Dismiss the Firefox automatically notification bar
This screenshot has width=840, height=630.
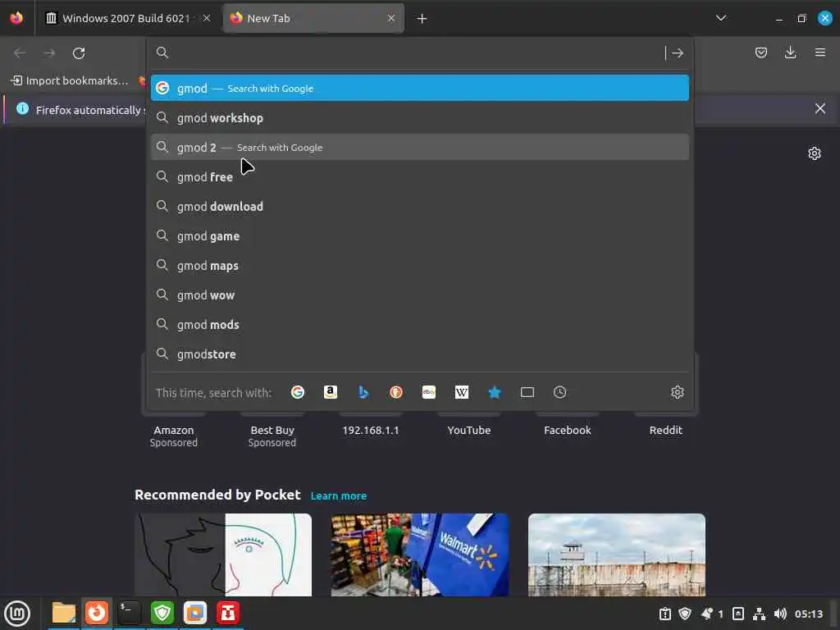(819, 109)
